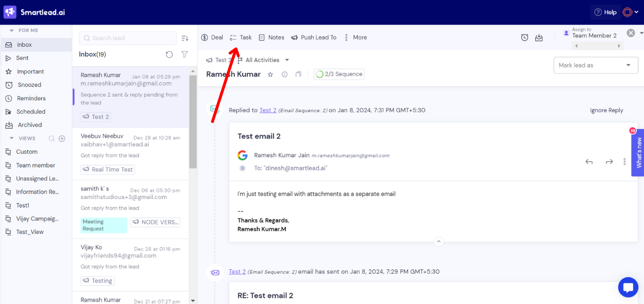Create a Task using the toolbar icon
This screenshot has width=644, height=304.
(x=240, y=37)
